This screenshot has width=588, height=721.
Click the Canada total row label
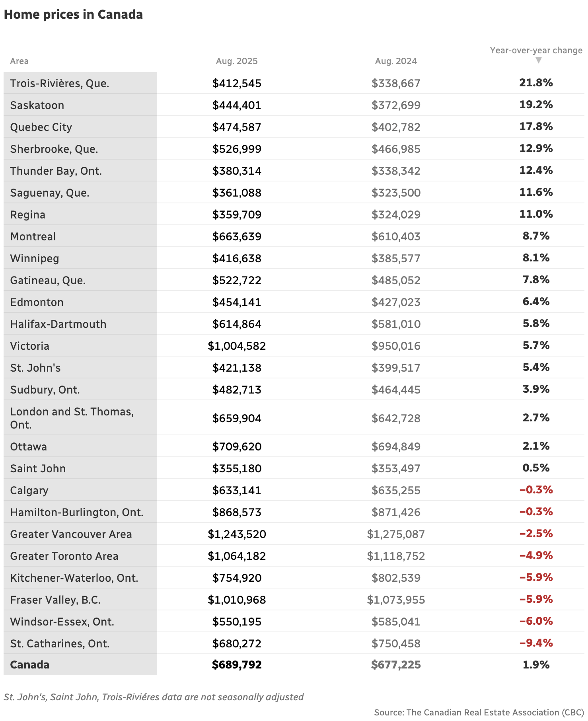pos(30,665)
